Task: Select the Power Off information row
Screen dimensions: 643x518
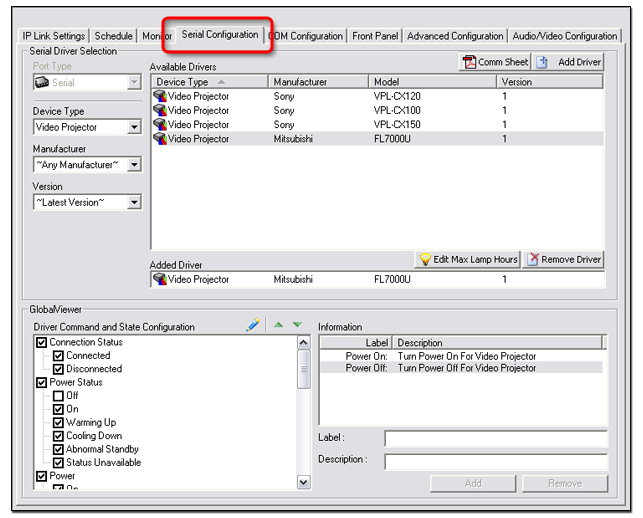Action: [461, 368]
